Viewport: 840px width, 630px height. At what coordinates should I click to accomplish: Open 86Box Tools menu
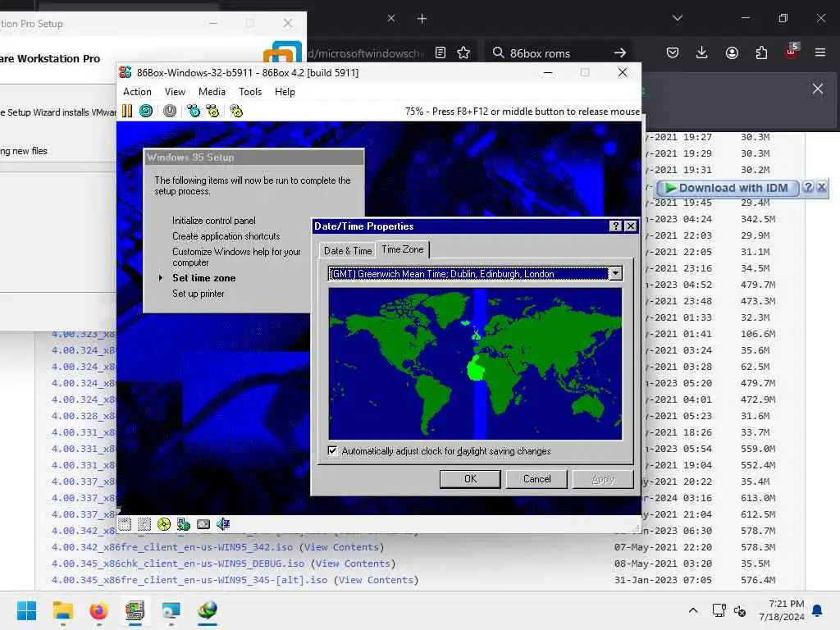pos(250,92)
